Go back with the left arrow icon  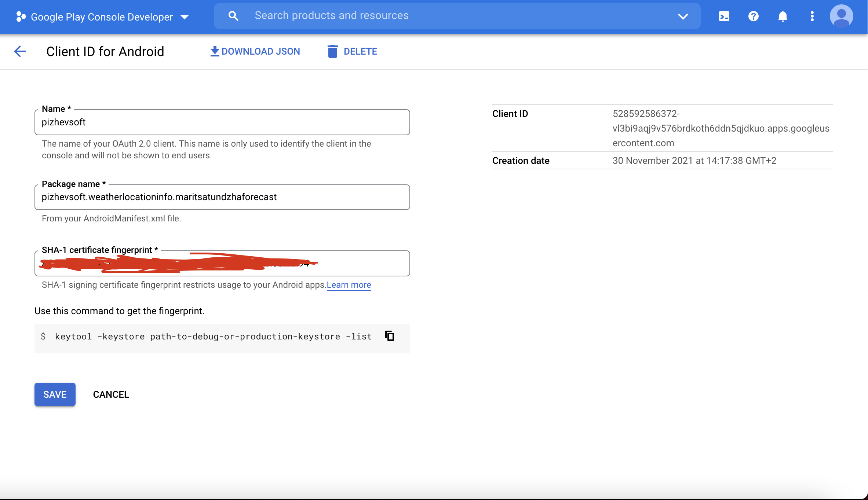click(x=20, y=51)
